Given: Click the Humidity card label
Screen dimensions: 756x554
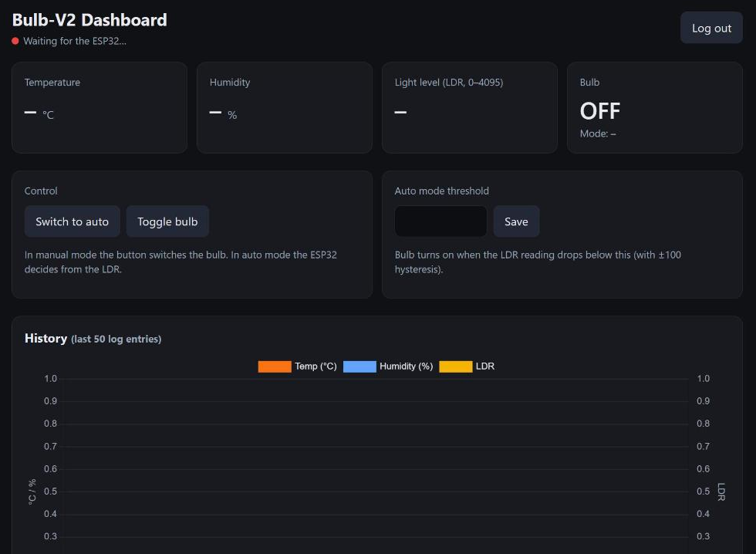Looking at the screenshot, I should click(230, 83).
